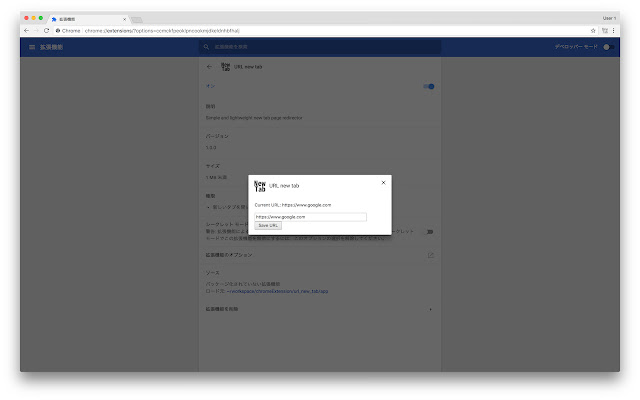640x400 pixels.
Task: Click the Save URL button
Action: pos(268,226)
